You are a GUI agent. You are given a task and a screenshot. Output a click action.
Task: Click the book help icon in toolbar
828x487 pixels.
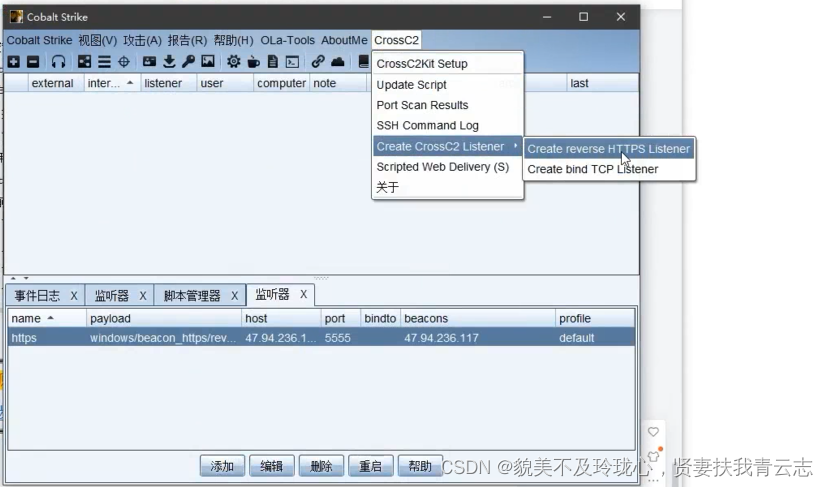tap(363, 62)
